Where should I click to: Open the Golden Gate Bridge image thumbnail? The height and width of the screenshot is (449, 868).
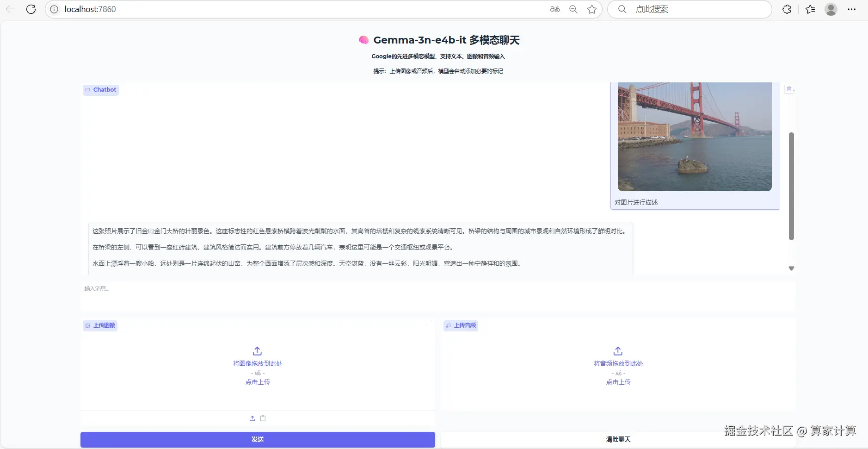pyautogui.click(x=695, y=137)
